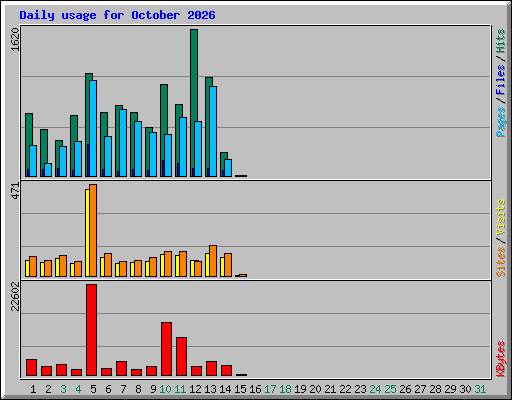
Task: Select the red KBytes bar for day 5
Action: pos(92,330)
